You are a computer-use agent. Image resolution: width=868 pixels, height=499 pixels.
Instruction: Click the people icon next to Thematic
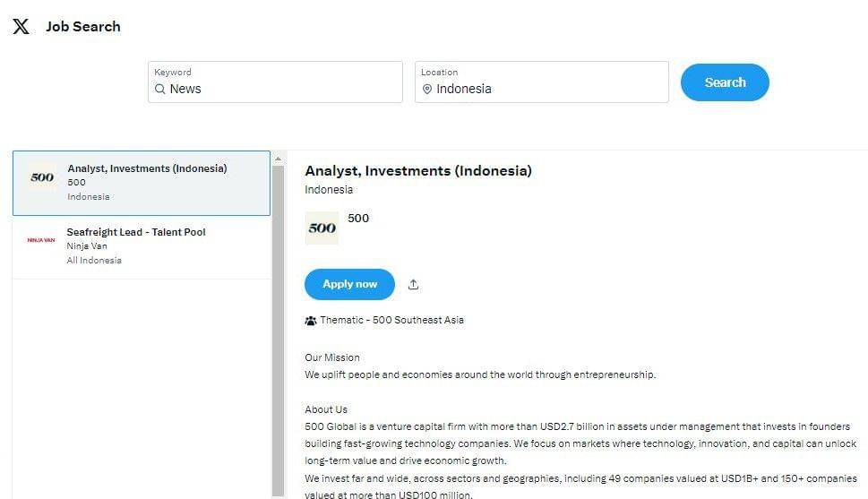(x=311, y=320)
